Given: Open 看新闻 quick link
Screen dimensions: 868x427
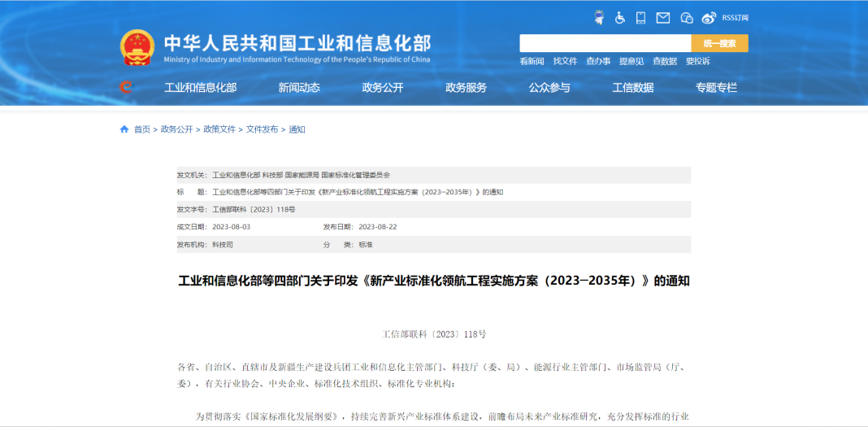Looking at the screenshot, I should (x=532, y=62).
